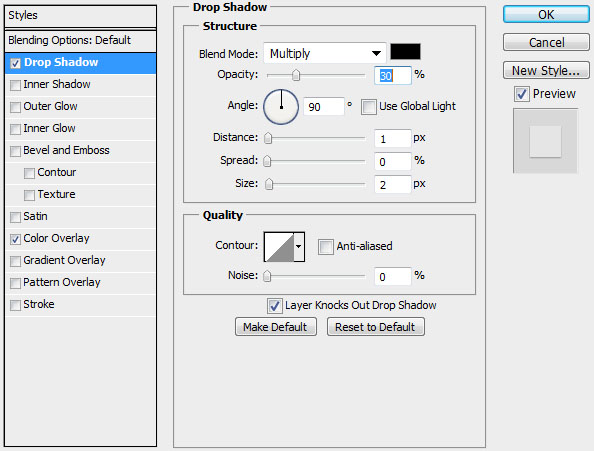Click the New Style... button

point(546,70)
